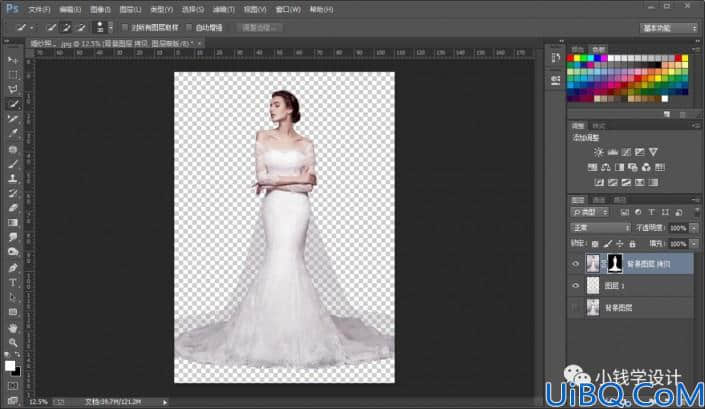Select the Horizontal Type tool

click(x=13, y=283)
